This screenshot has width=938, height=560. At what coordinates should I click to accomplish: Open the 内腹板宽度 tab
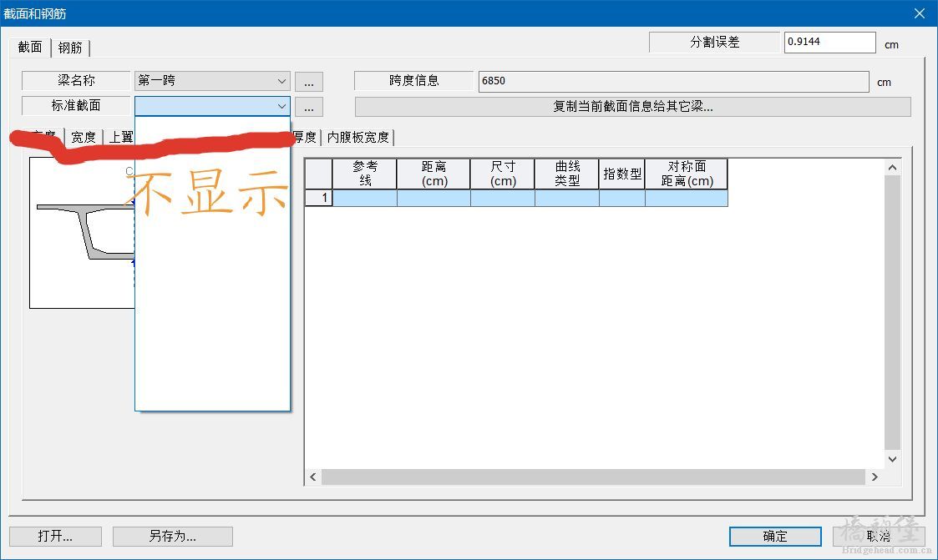[x=358, y=137]
